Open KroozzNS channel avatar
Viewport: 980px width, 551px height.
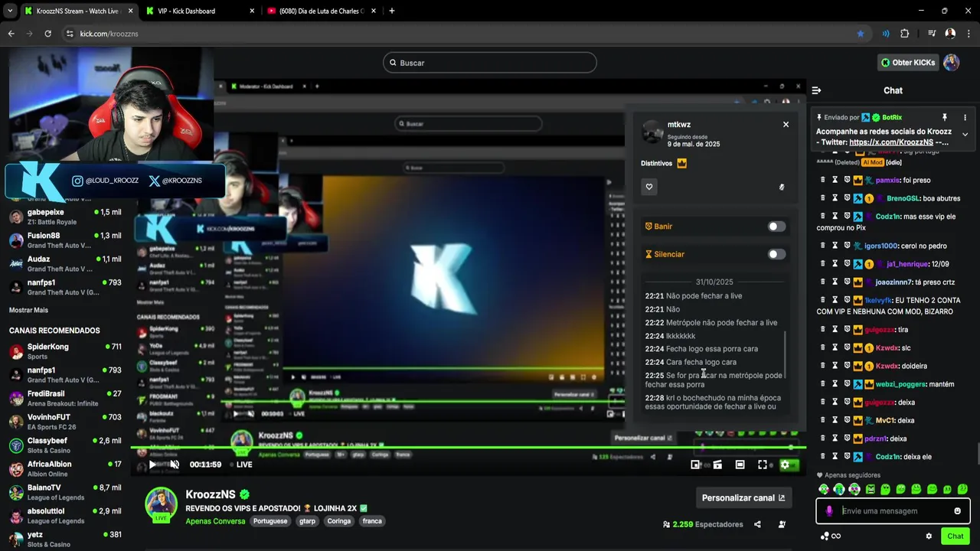(162, 504)
